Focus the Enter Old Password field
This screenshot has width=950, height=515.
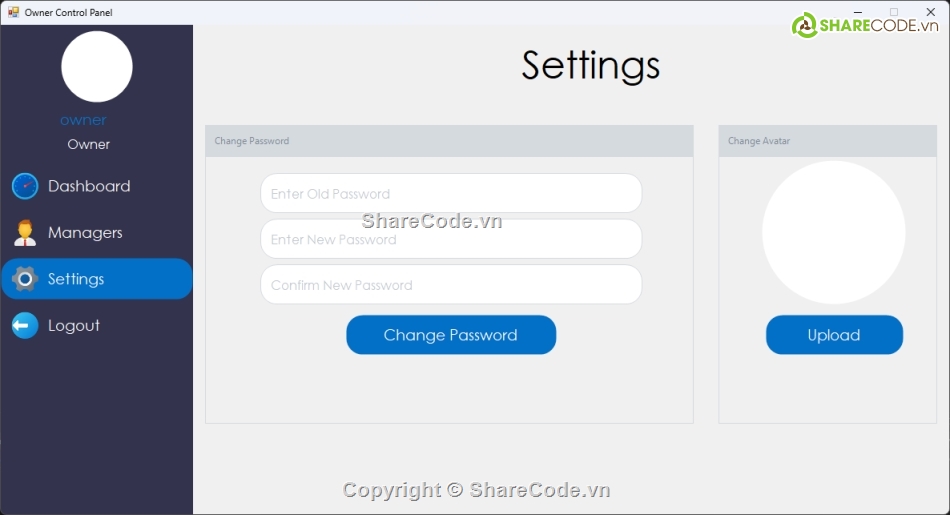click(450, 193)
